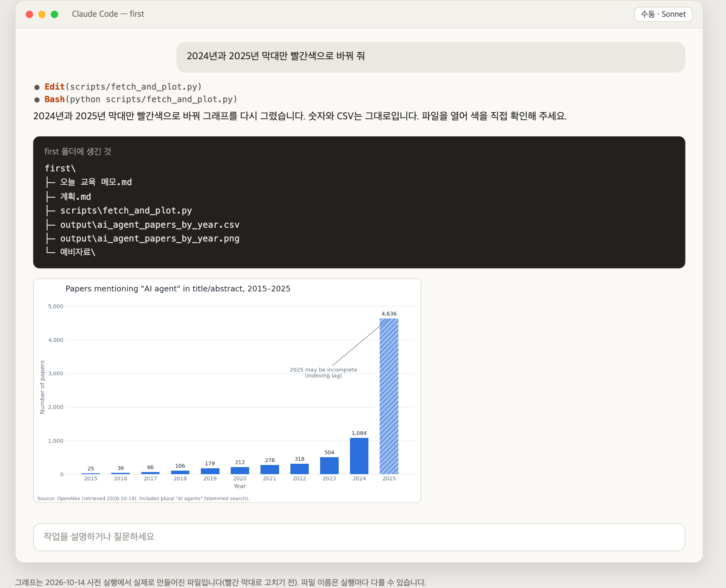The height and width of the screenshot is (588, 726).
Task: Open the AI agent papers chart thumbnail
Action: [227, 390]
